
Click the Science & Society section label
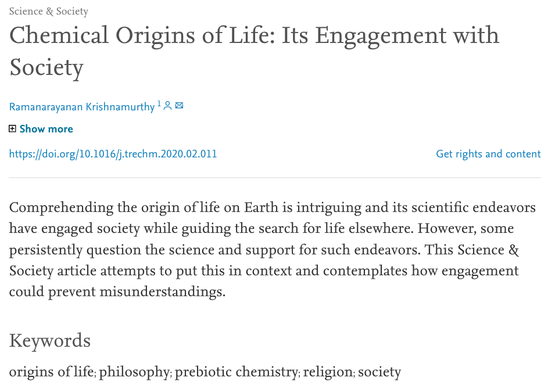[49, 11]
